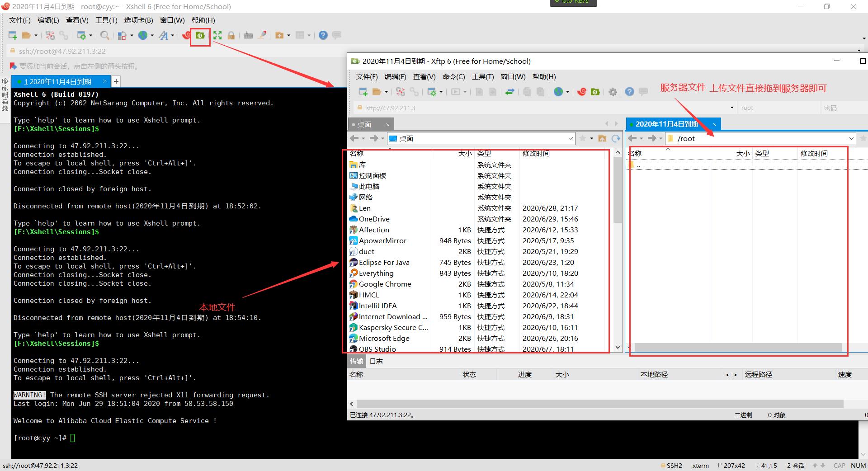Image resolution: width=868 pixels, height=471 pixels.
Task: Select parent folder .. in remote pane
Action: click(747, 165)
